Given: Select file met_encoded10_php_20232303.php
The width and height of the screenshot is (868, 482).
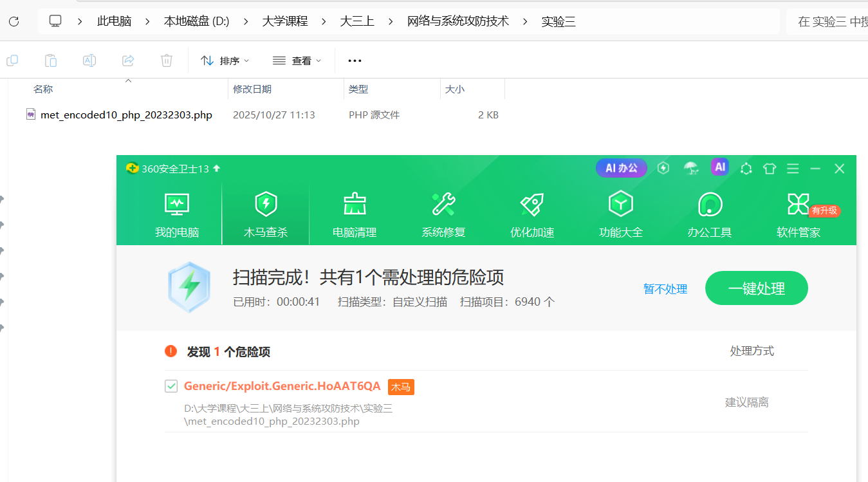Looking at the screenshot, I should [x=126, y=115].
